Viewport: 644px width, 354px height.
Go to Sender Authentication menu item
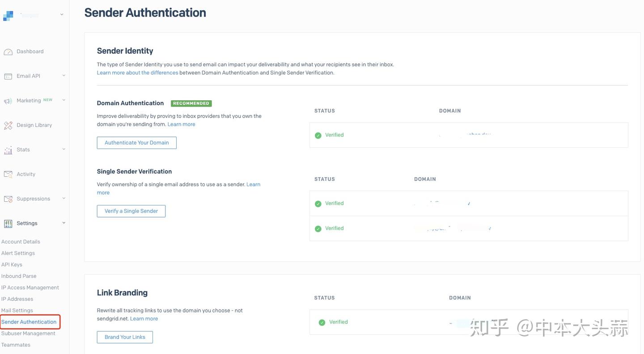coord(29,322)
